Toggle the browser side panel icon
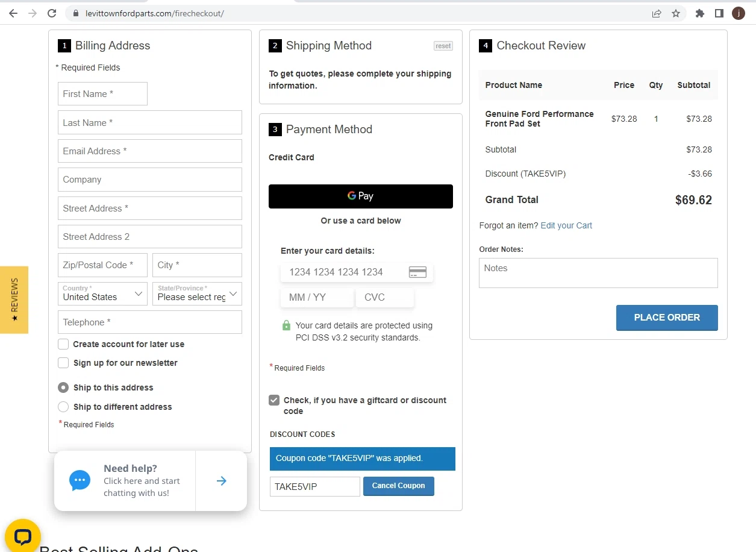This screenshot has width=756, height=552. point(719,13)
